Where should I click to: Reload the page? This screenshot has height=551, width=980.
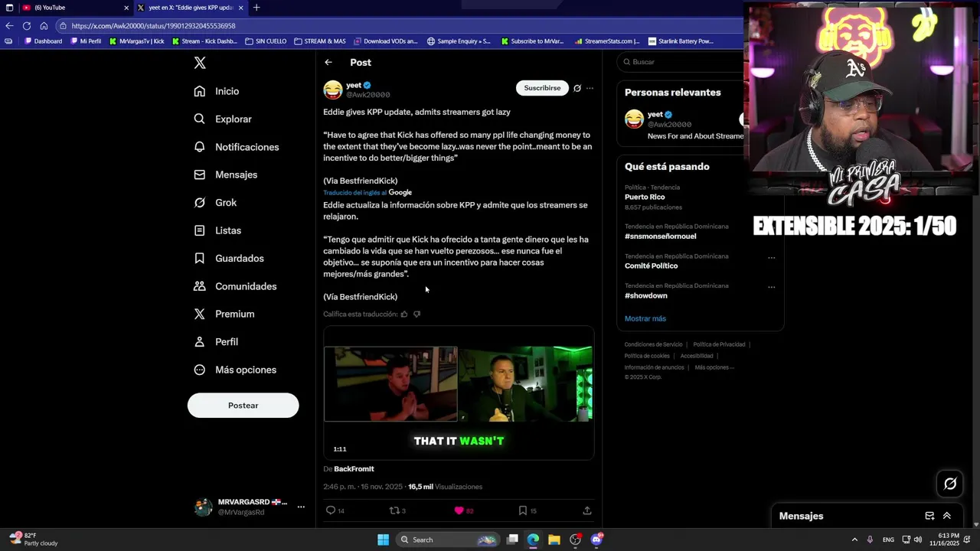point(27,26)
